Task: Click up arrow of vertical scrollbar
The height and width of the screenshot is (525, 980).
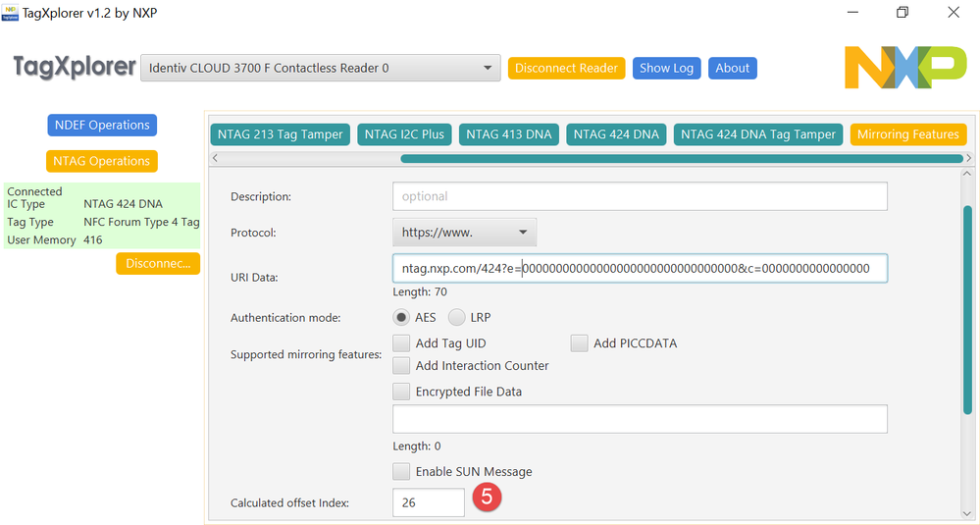Action: [967, 174]
